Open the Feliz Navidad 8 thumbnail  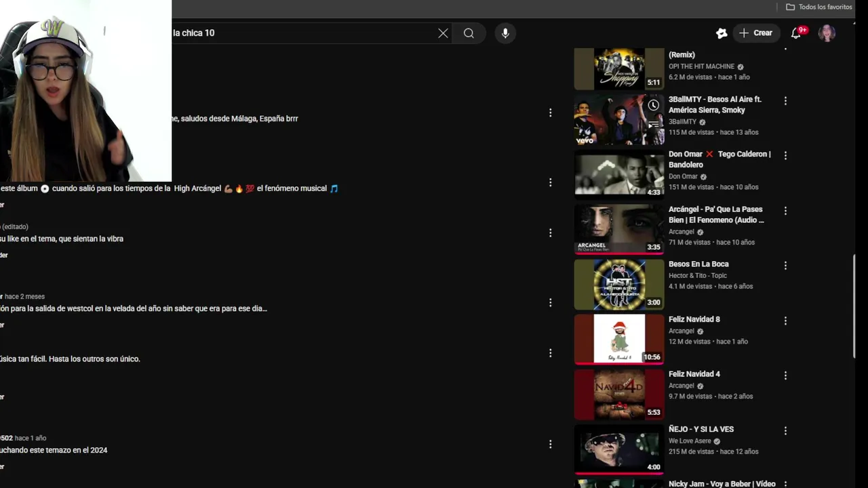coord(619,339)
